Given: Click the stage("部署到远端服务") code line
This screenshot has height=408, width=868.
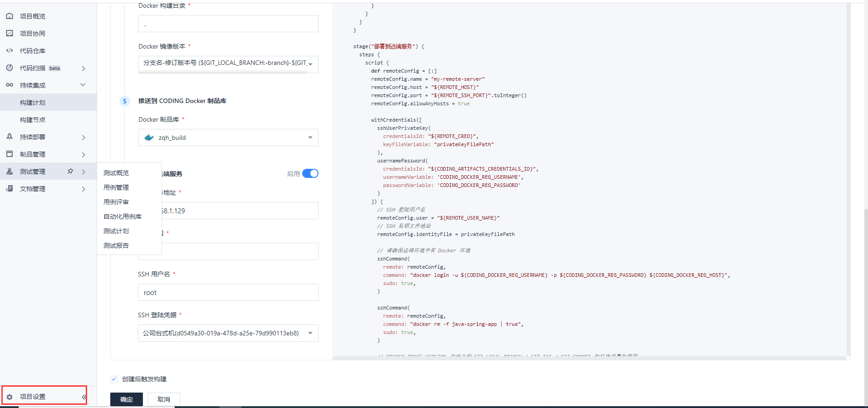Looking at the screenshot, I should coord(389,46).
